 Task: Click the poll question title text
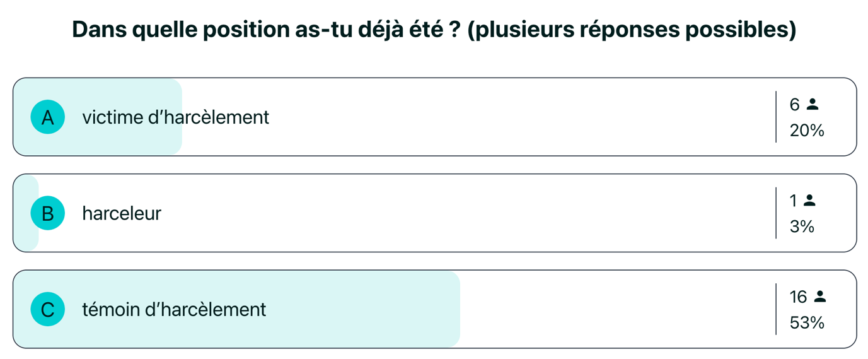pyautogui.click(x=434, y=30)
